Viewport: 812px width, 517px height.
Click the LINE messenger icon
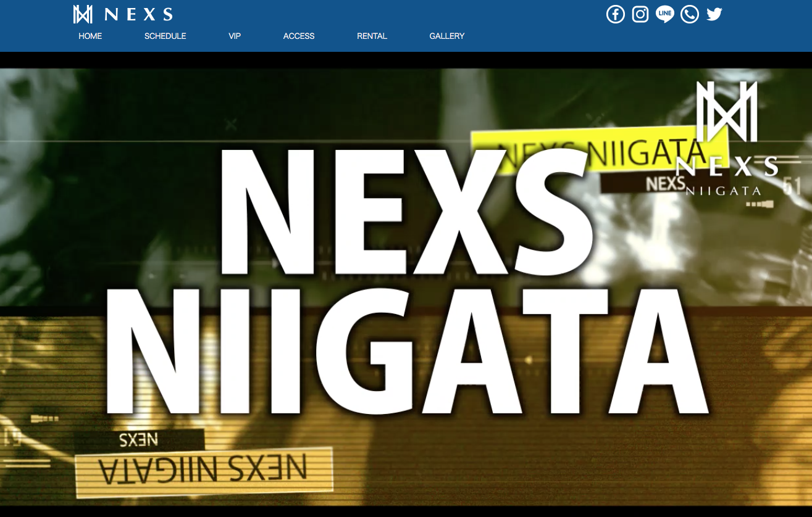(x=664, y=14)
